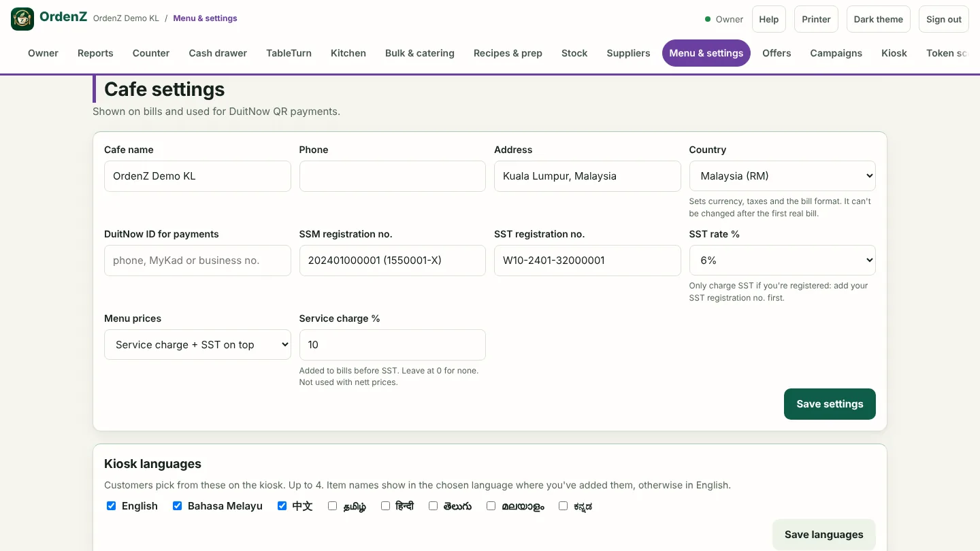
Task: Click the SSM registration no. field
Action: pos(393,261)
